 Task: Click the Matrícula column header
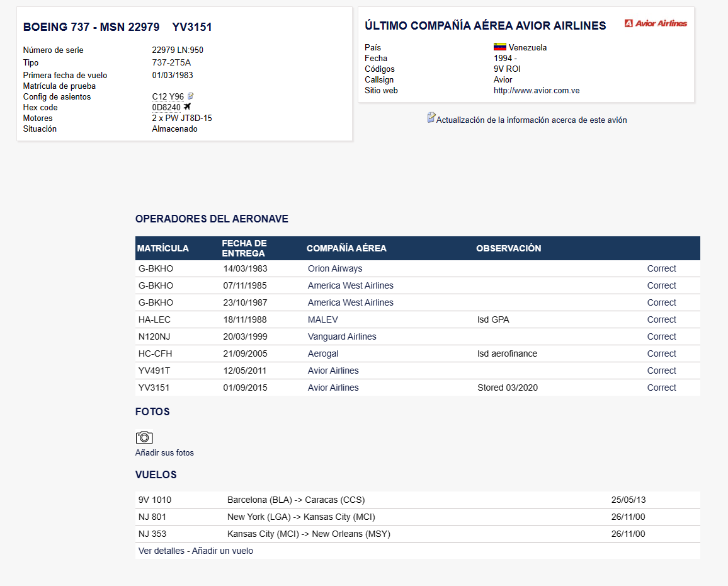coord(162,248)
